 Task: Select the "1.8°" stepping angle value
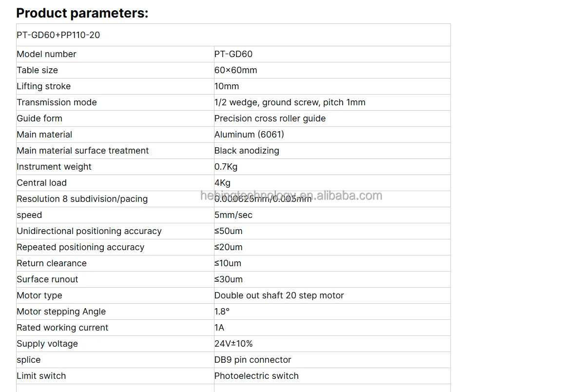(222, 312)
